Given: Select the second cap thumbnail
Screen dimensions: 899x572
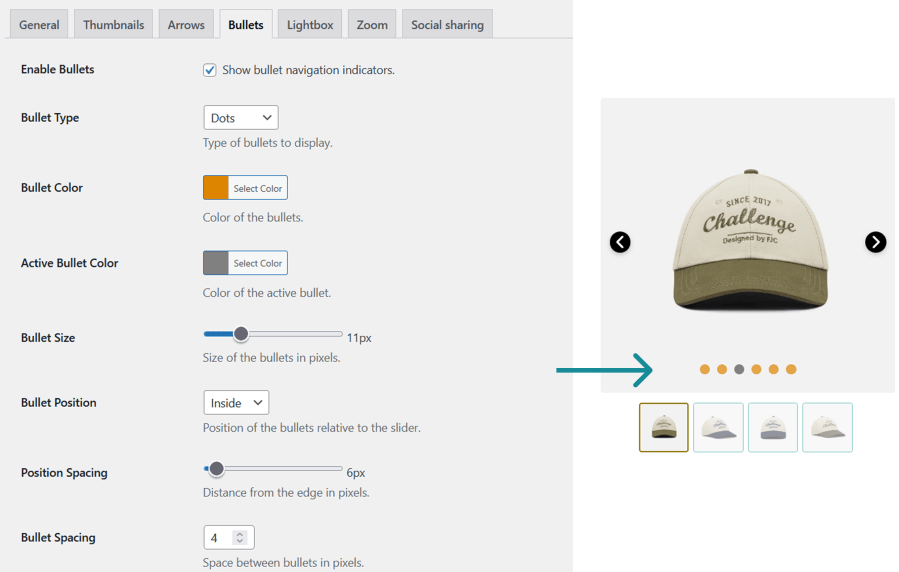Looking at the screenshot, I should (x=718, y=428).
